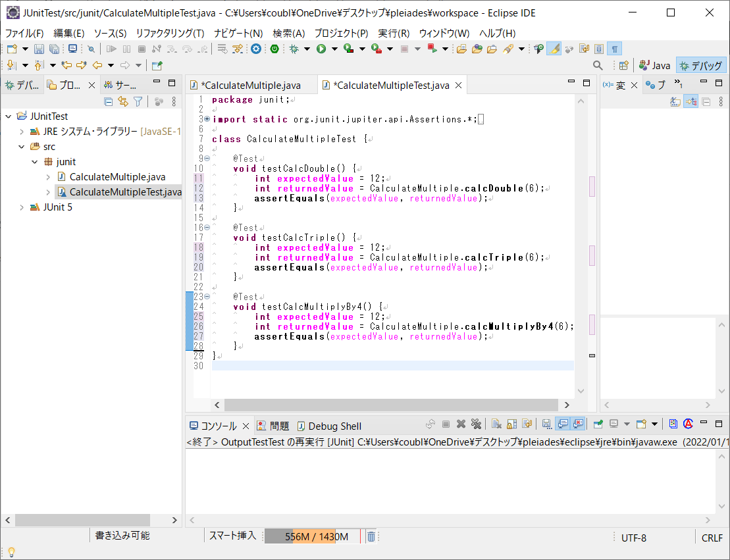
Task: Click the Open Perspective icon
Action: click(624, 66)
